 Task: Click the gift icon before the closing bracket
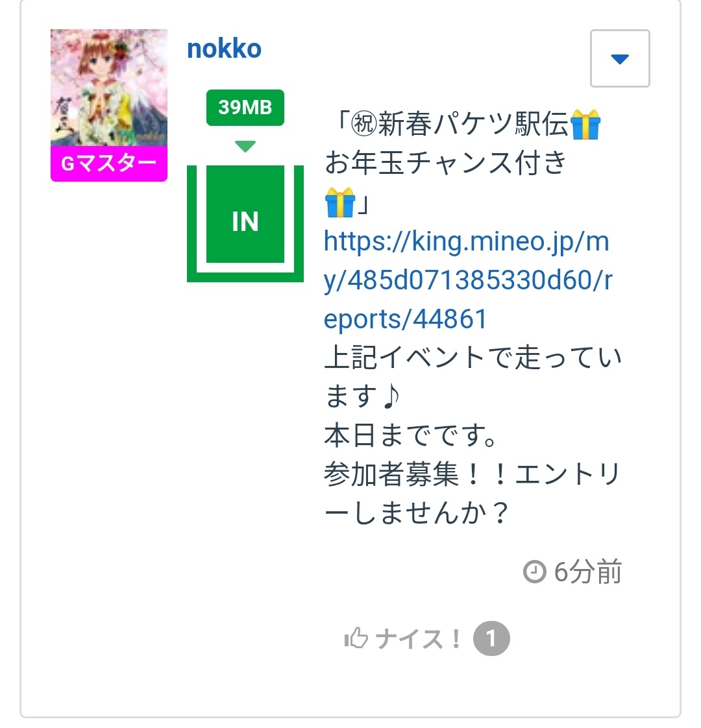point(340,202)
